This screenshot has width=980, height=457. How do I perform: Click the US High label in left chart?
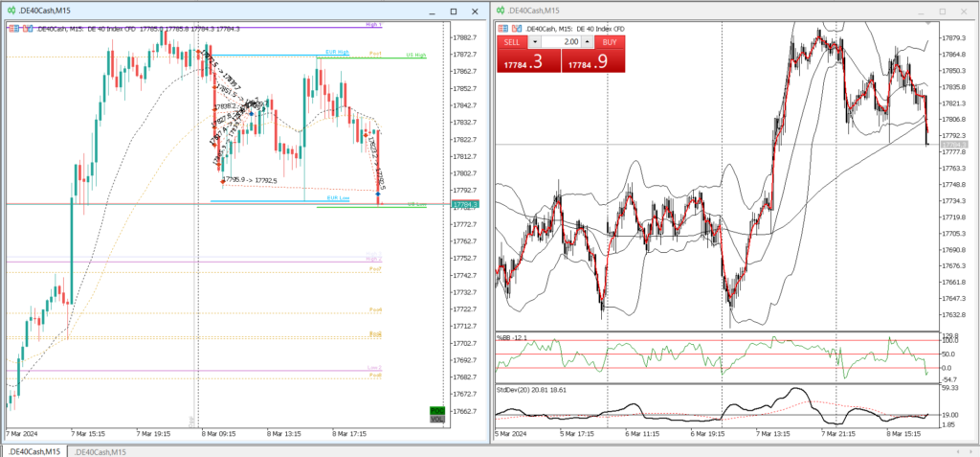point(416,56)
